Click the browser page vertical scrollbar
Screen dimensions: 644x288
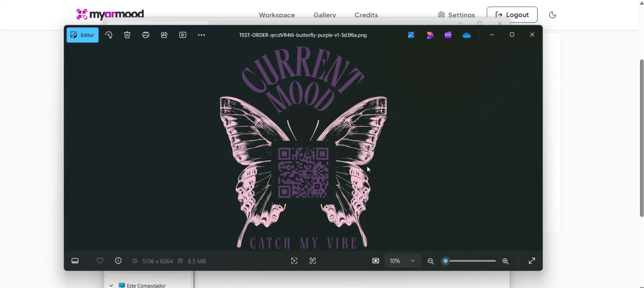(642, 138)
